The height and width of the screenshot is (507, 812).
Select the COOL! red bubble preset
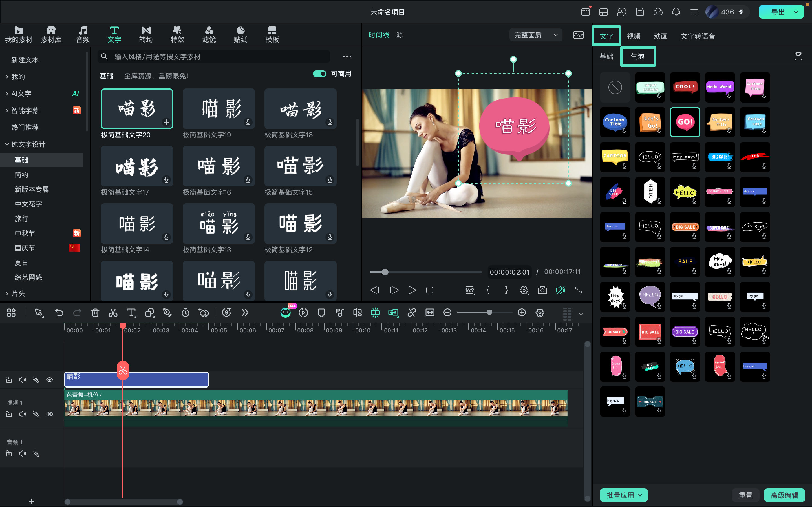pos(685,87)
